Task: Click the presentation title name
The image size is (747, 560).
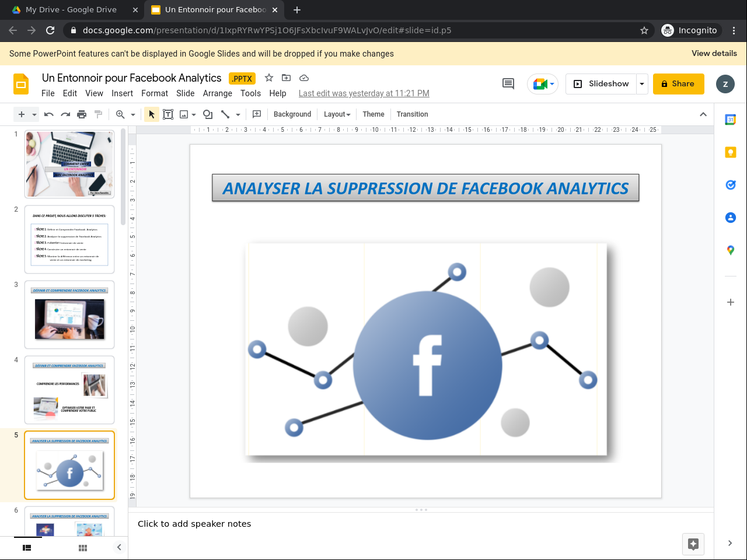Action: coord(132,78)
